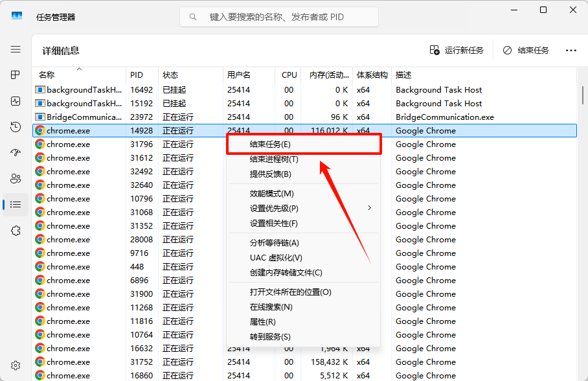This screenshot has width=588, height=381.
Task: Open the App history sidebar icon
Action: click(15, 127)
